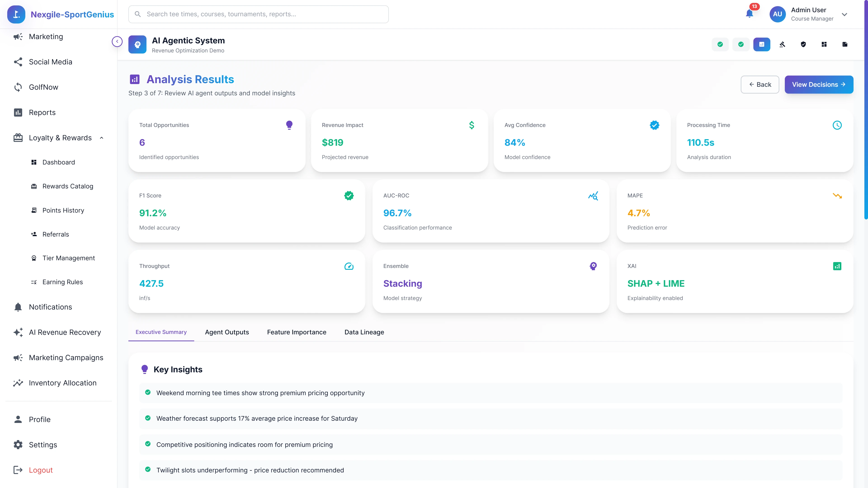Screen dimensions: 868x488
Task: Click the green check on Weekend morning insight
Action: [148, 392]
